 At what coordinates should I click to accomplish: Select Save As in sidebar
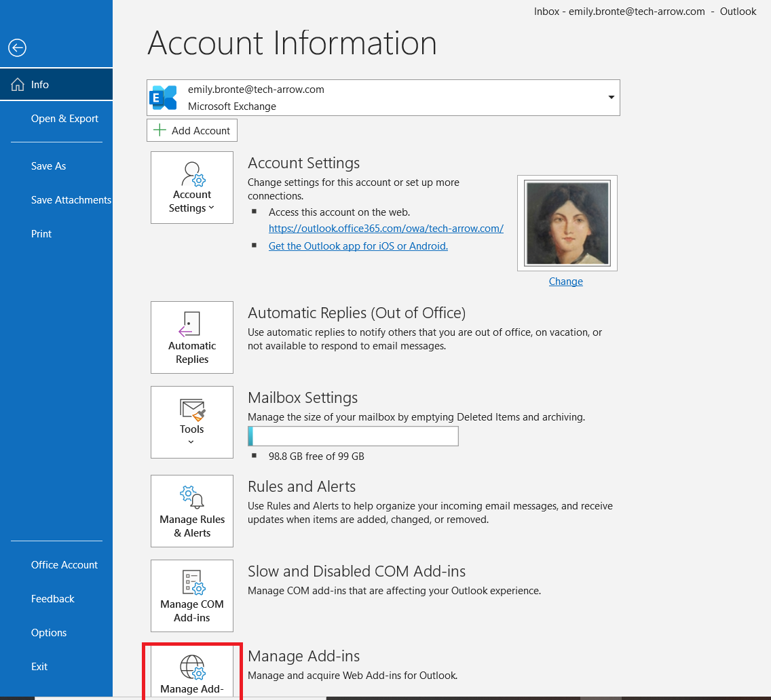click(49, 166)
